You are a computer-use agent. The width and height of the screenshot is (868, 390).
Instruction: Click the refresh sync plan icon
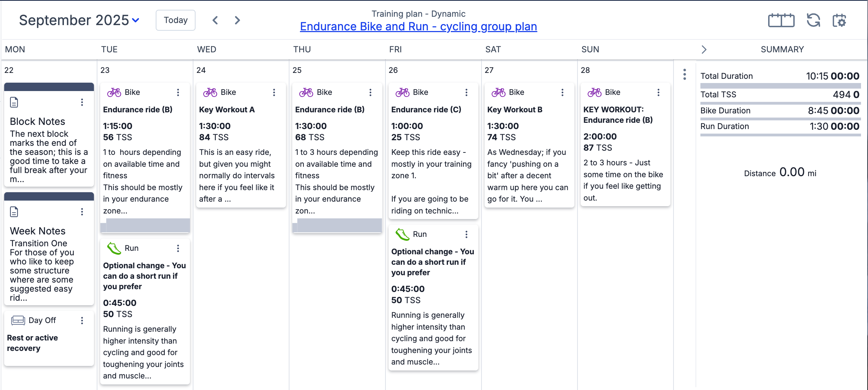pos(813,20)
